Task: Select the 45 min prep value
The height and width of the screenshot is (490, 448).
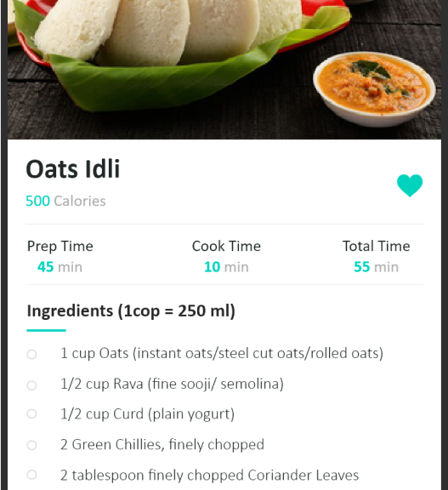Action: [60, 267]
